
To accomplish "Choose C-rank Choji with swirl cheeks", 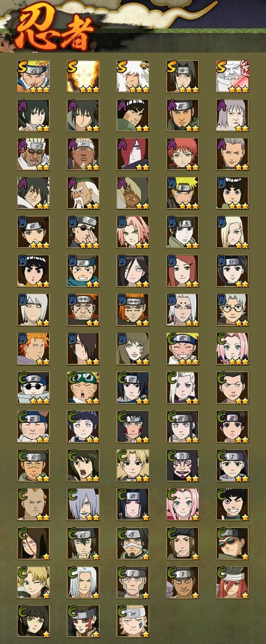I will 33,427.
